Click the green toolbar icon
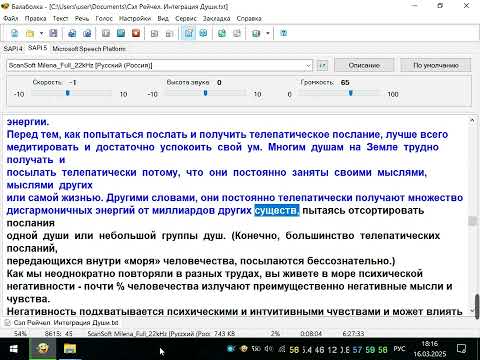 click(x=222, y=33)
